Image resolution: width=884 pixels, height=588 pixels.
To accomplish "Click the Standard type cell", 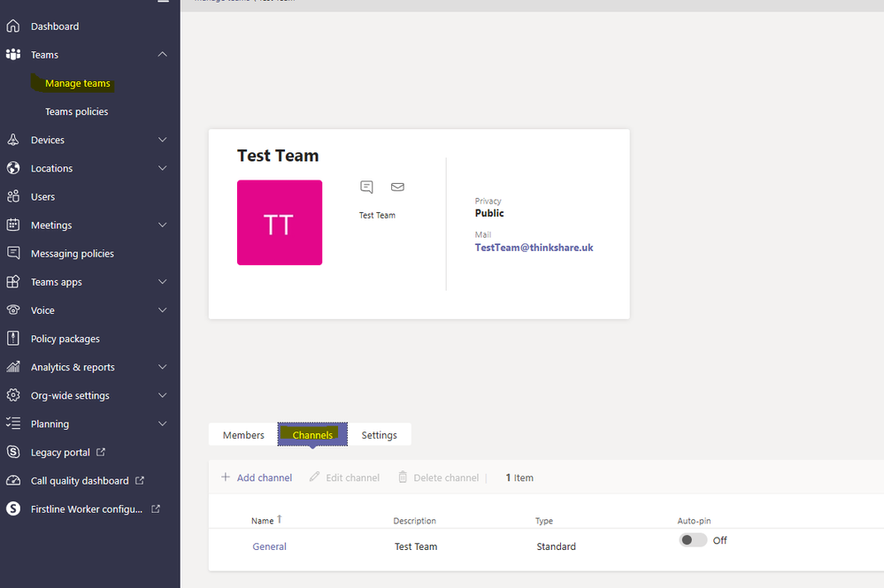I will [556, 546].
